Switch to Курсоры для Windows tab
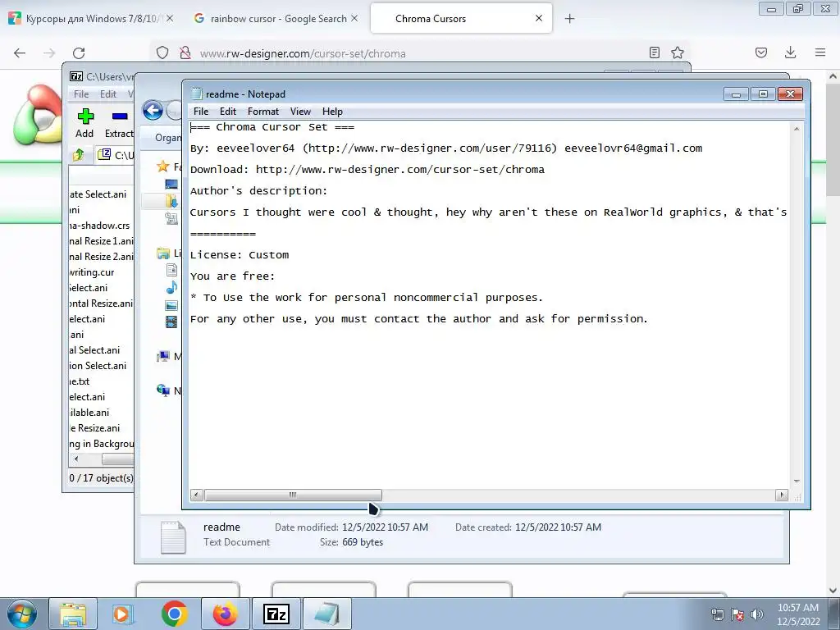The image size is (840, 630). point(91,19)
